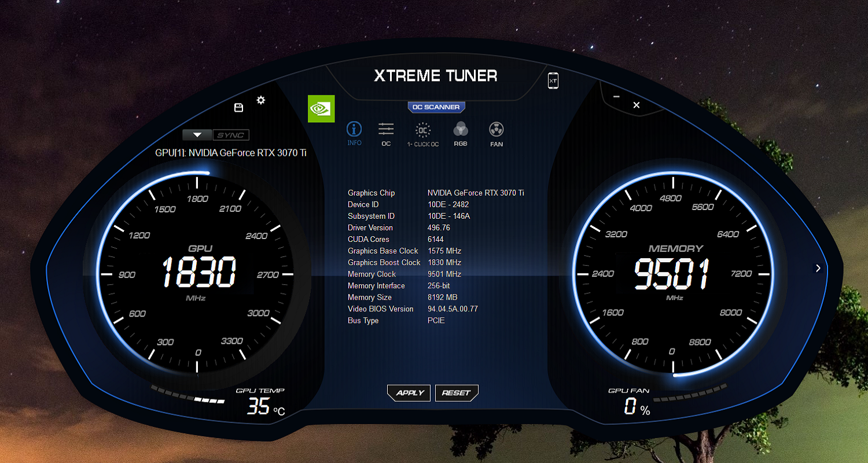The width and height of the screenshot is (868, 463).
Task: Click the floppy disk save profile icon
Action: point(238,108)
